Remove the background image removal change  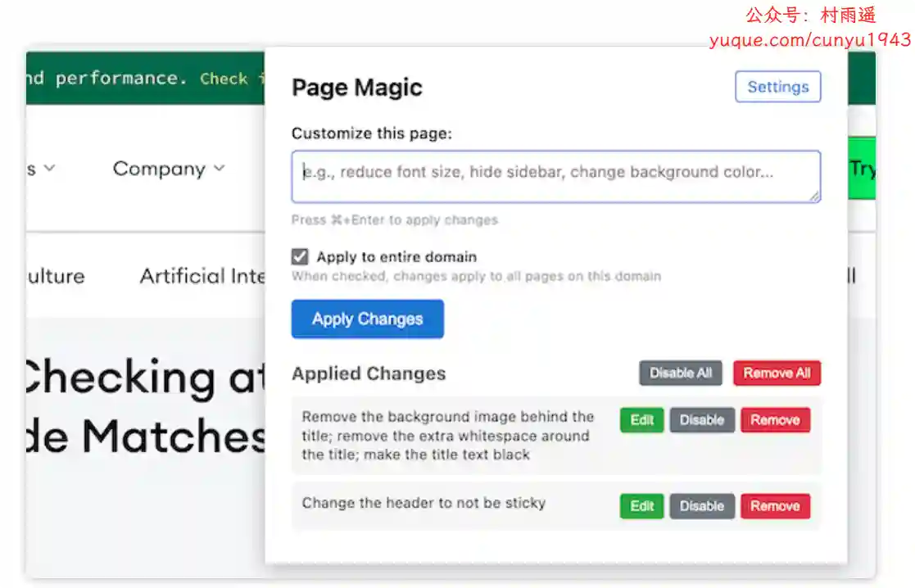click(x=774, y=420)
